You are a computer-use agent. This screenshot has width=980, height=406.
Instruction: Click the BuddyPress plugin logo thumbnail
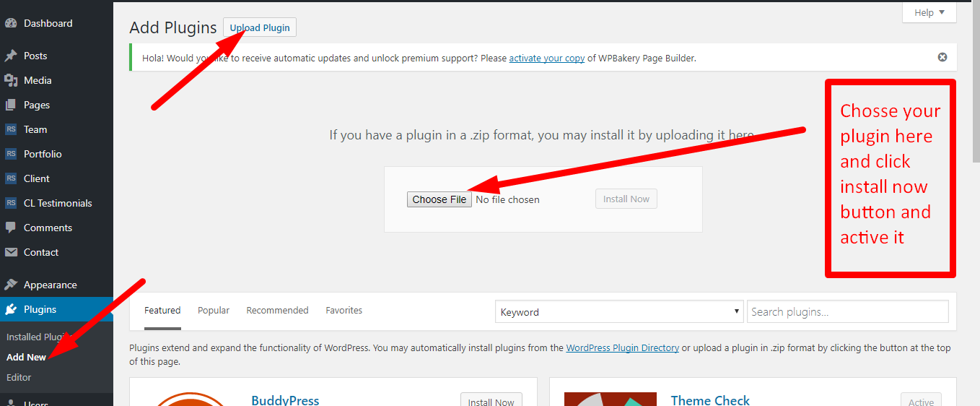191,399
